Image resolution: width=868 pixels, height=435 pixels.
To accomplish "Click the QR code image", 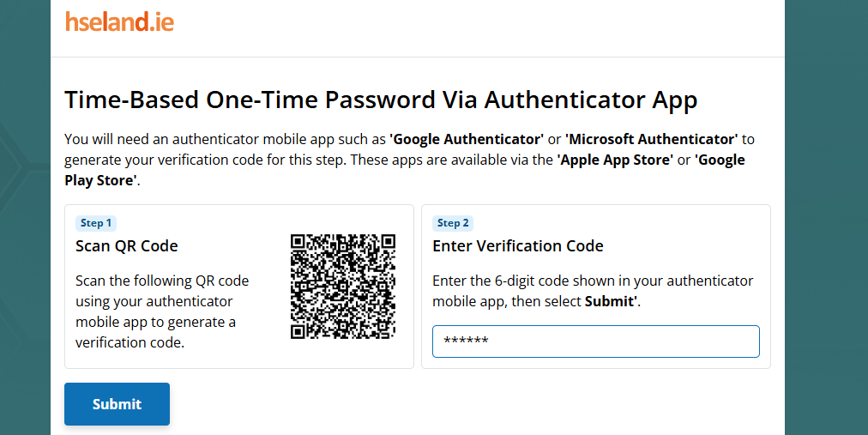I will (343, 286).
